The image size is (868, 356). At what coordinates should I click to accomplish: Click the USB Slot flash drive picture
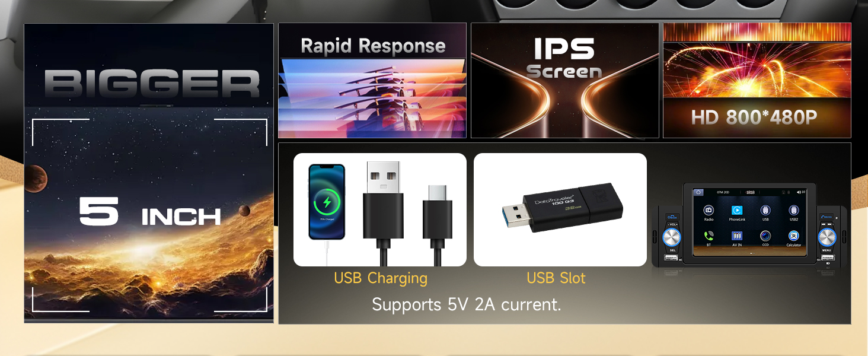click(560, 209)
